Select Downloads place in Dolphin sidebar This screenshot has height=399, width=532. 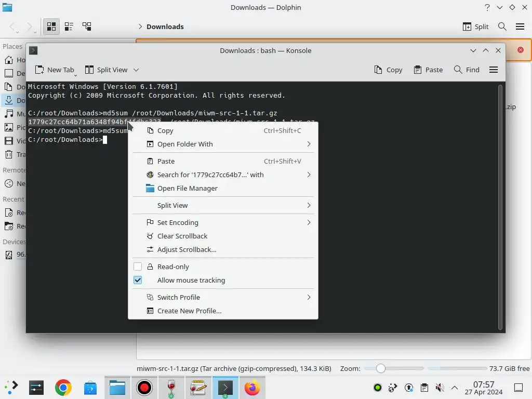coord(14,100)
